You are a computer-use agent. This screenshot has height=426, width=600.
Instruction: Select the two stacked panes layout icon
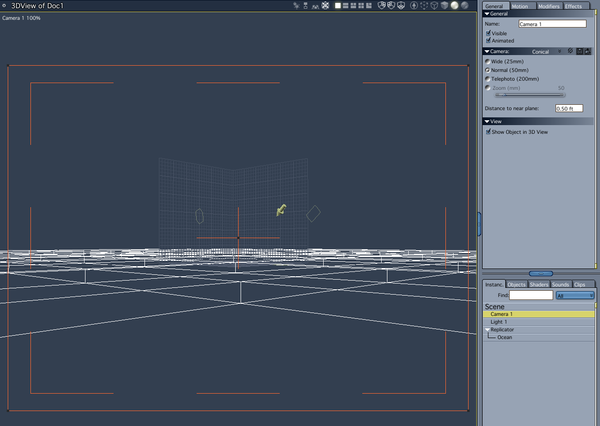click(346, 5)
